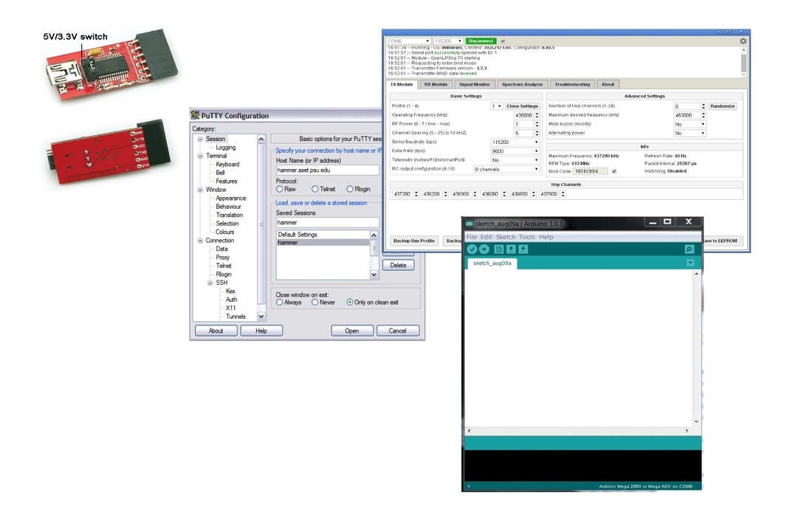Create a new sketch with New icon
This screenshot has width=812, height=507.
tap(499, 249)
